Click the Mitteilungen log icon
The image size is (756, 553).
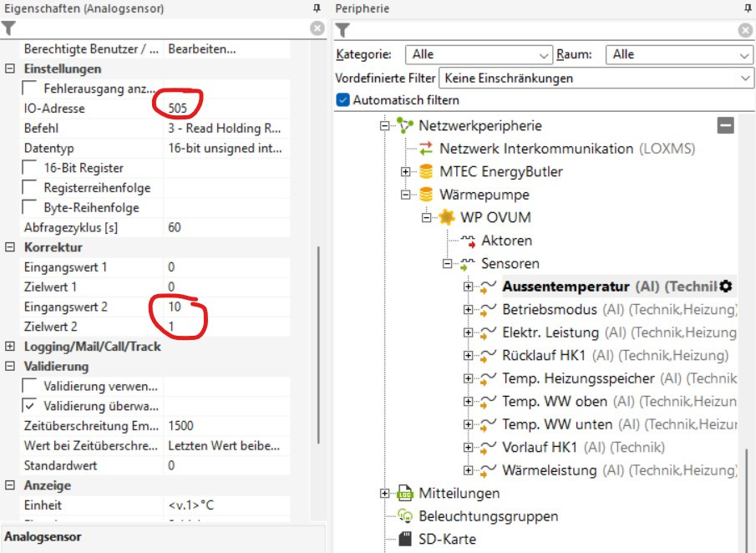point(405,493)
